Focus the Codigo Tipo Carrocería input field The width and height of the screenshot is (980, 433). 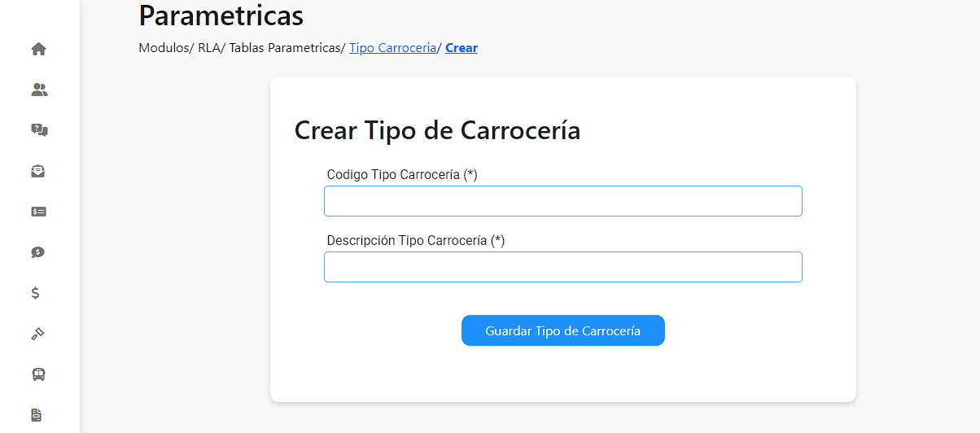[563, 201]
